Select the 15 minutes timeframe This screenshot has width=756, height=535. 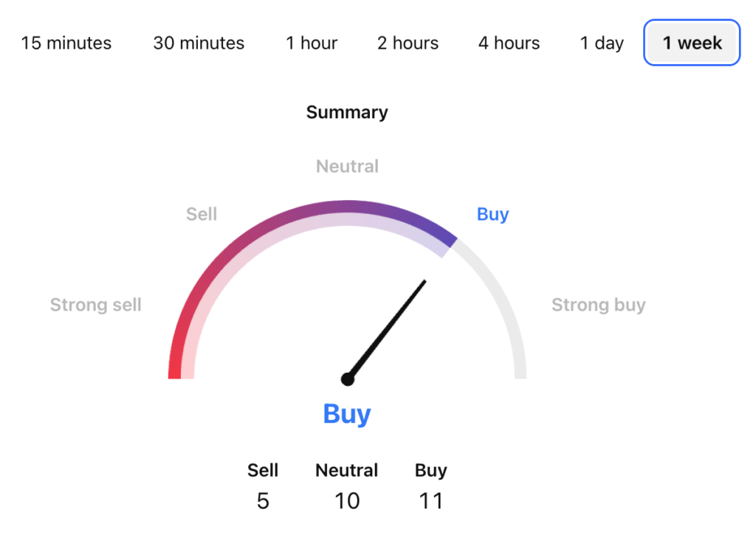[66, 43]
